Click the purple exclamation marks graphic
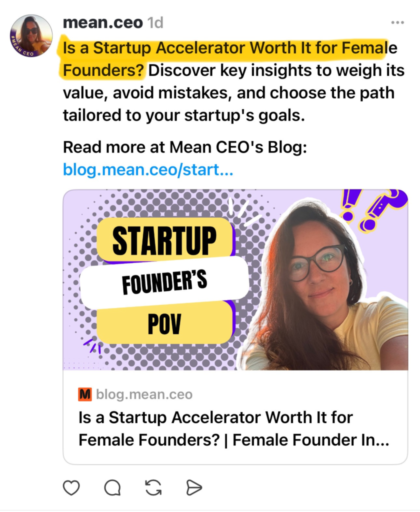The height and width of the screenshot is (512, 420). [x=370, y=207]
